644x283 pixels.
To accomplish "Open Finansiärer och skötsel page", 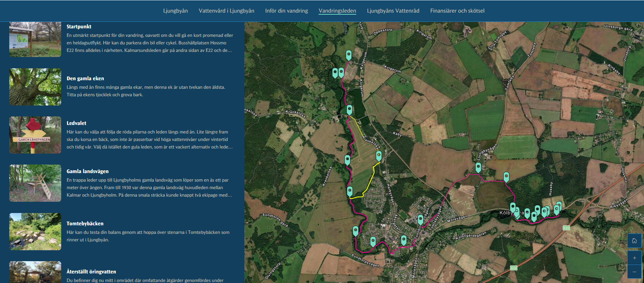I will coord(457,11).
